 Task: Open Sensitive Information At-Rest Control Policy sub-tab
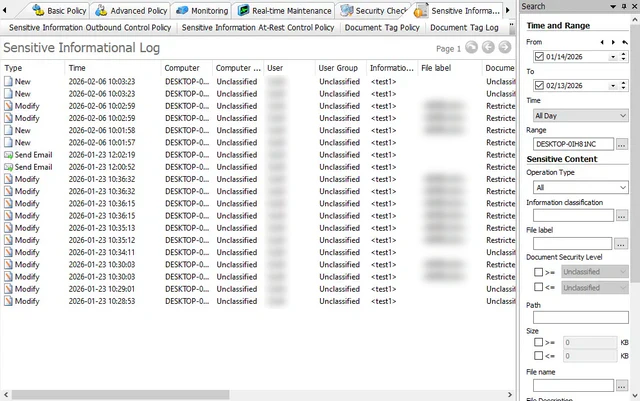tap(258, 27)
